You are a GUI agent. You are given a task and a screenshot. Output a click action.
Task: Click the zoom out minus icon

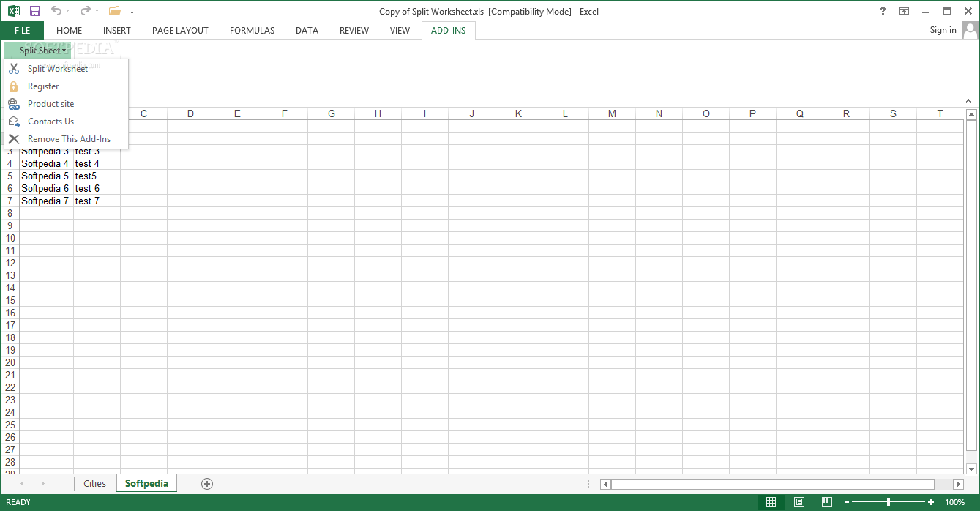pyautogui.click(x=847, y=502)
